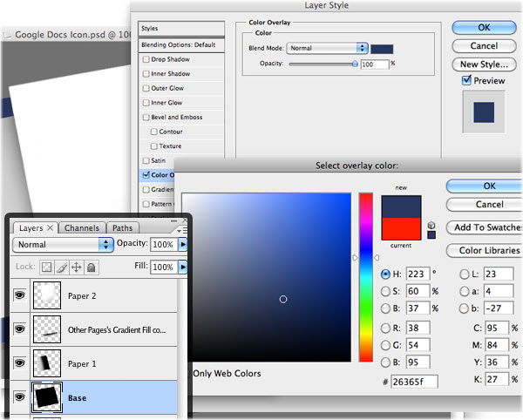Select the brightness B radio button
The height and width of the screenshot is (420, 523).
[385, 308]
